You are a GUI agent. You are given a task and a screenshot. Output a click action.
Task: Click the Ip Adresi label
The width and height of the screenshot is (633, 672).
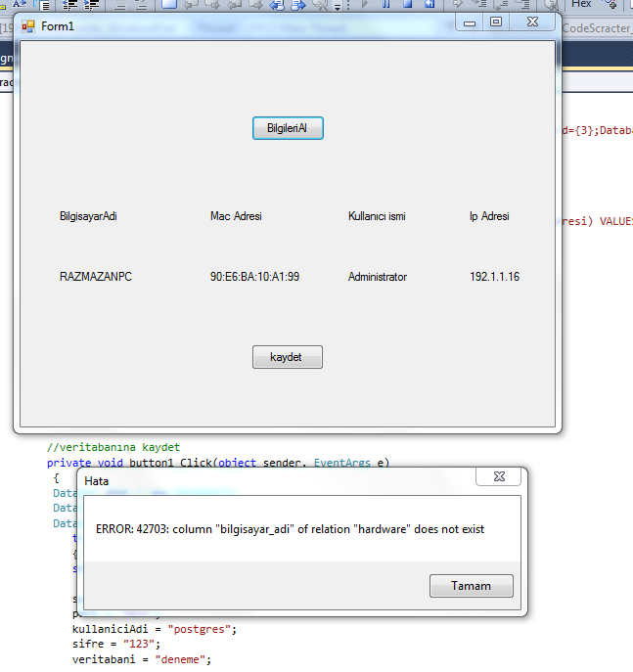coord(489,216)
